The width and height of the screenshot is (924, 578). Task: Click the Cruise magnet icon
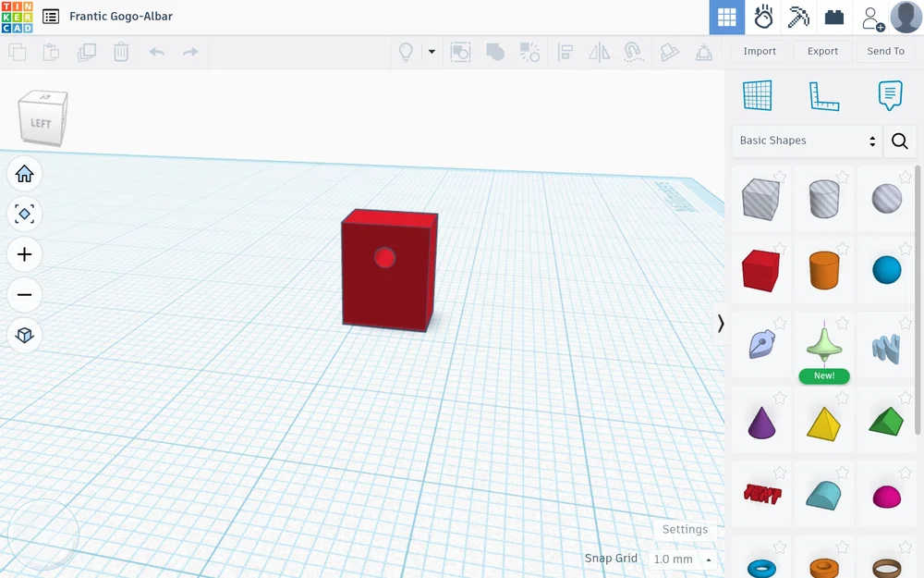pyautogui.click(x=634, y=52)
